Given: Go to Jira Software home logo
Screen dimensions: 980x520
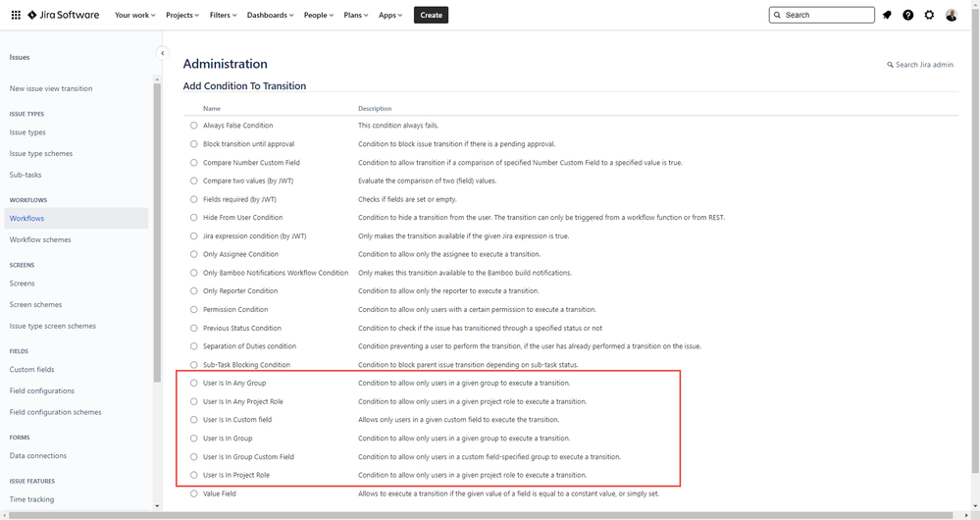Looking at the screenshot, I should [x=63, y=15].
